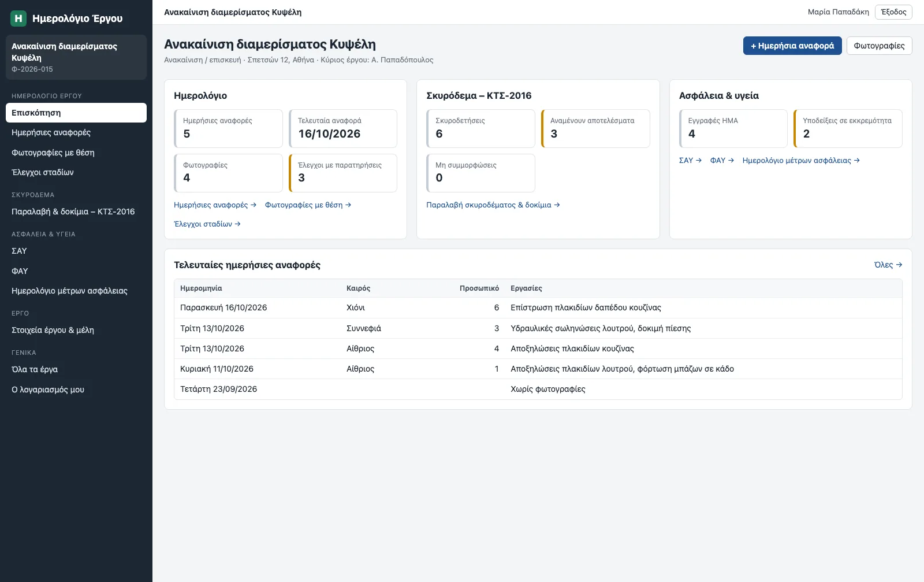Click the Ημερομηνία column header
Screen dimensions: 924x582
201,288
